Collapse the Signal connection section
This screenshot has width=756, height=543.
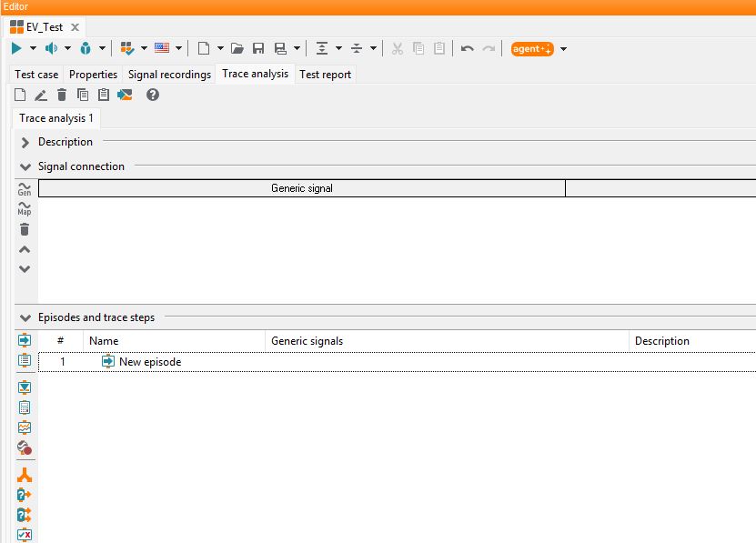click(x=25, y=166)
